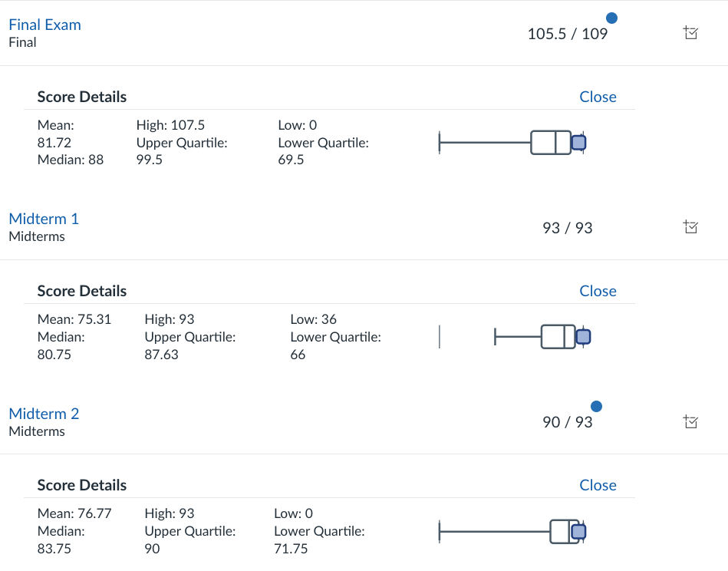Click the Final Exam box plot quartile box
This screenshot has width=728, height=571.
coord(551,143)
